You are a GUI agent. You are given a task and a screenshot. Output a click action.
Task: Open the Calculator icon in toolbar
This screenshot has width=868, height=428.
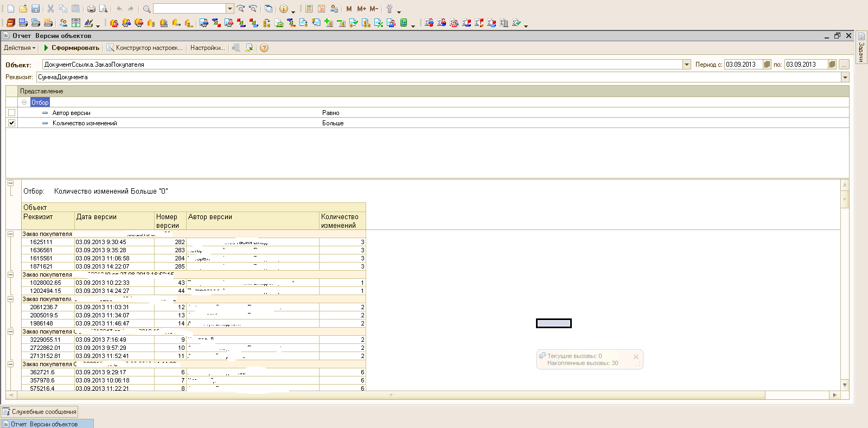pyautogui.click(x=309, y=9)
